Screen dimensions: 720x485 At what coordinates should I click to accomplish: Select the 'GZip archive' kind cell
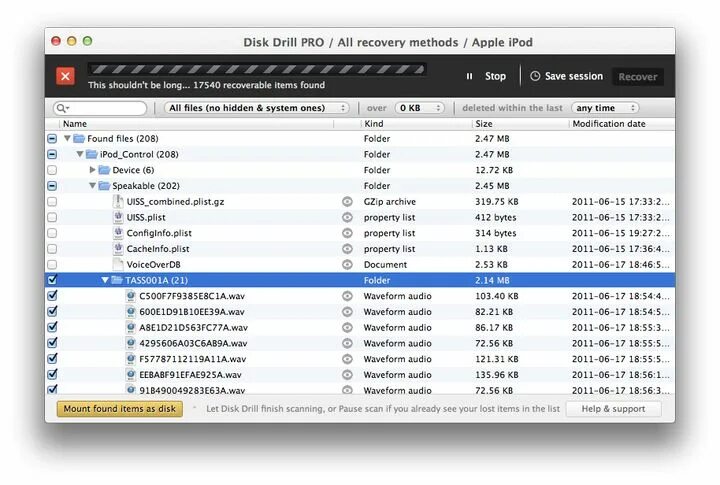(x=390, y=202)
